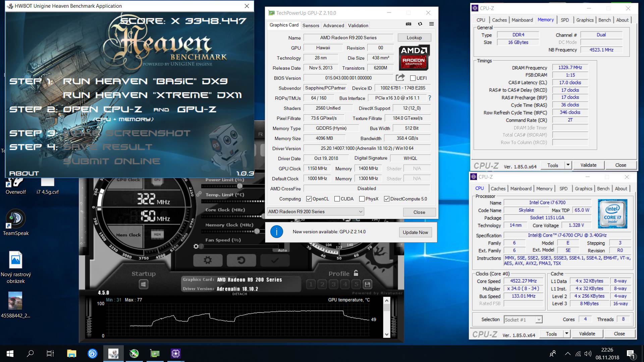Image resolution: width=644 pixels, height=362 pixels.
Task: Toggle the DirectCompute 5.0 checkbox
Action: (387, 199)
